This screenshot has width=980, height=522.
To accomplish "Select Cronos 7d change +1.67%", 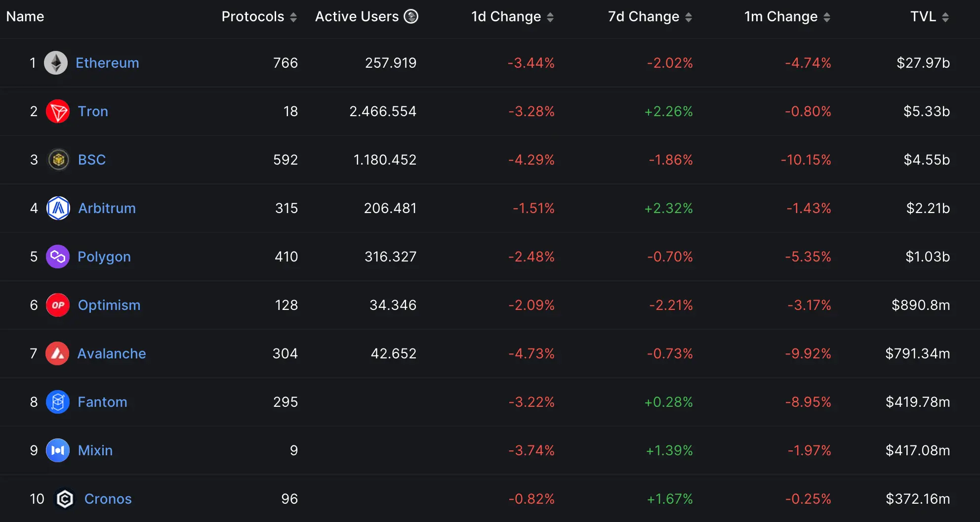I will (x=670, y=499).
